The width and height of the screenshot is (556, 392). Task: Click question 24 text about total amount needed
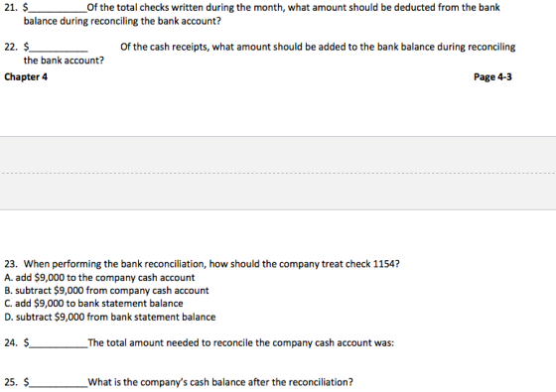pyautogui.click(x=240, y=343)
